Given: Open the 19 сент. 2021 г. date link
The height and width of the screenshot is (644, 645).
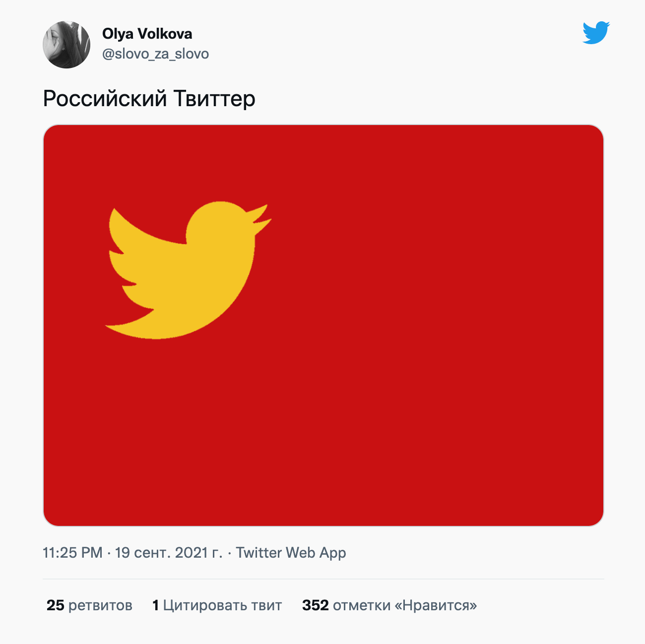Looking at the screenshot, I should tap(169, 553).
